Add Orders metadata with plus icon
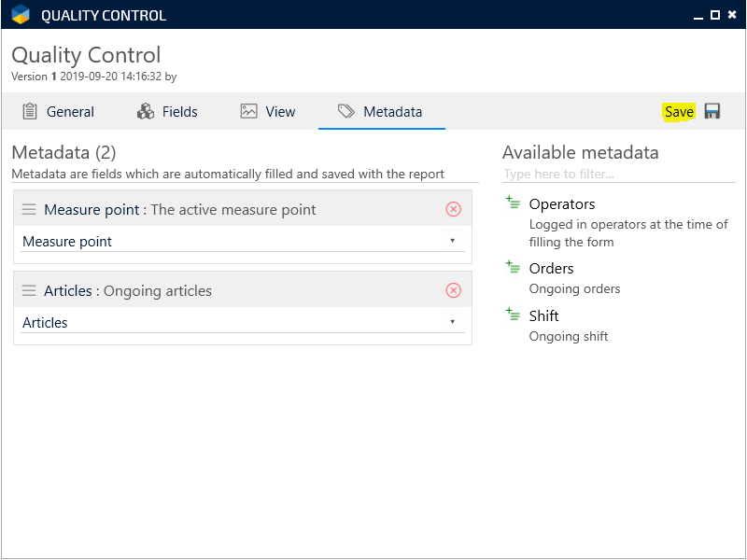747x560 pixels. coord(513,267)
